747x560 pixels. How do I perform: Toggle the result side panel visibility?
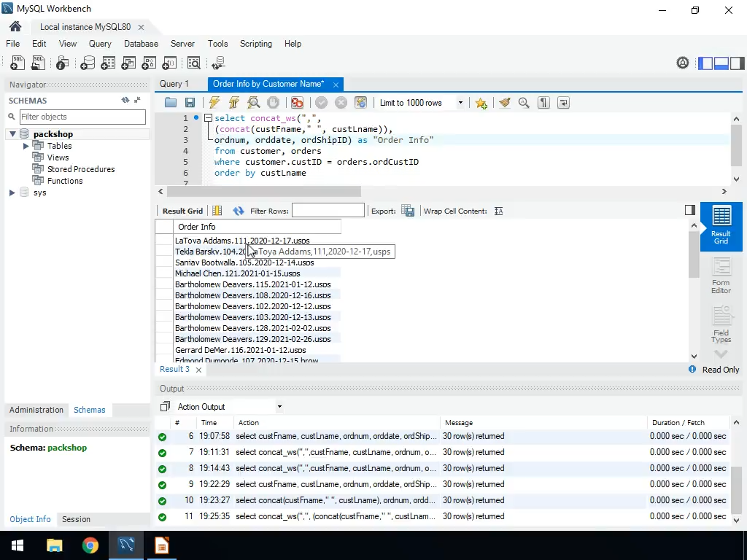coord(690,210)
